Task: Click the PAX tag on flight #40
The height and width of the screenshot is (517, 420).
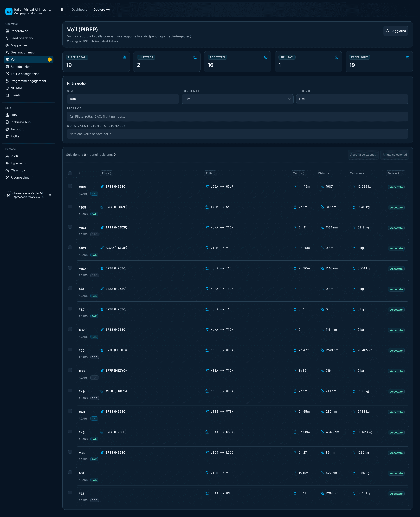Action: coord(94,419)
